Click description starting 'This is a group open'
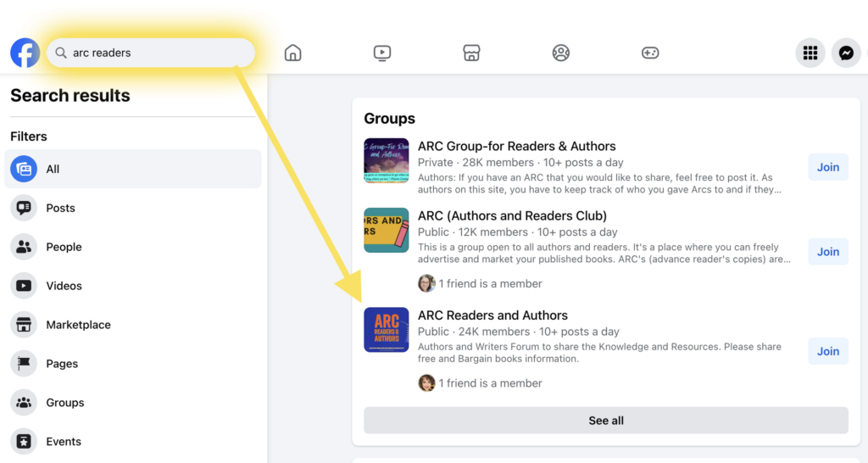This screenshot has width=868, height=463. pyautogui.click(x=604, y=253)
